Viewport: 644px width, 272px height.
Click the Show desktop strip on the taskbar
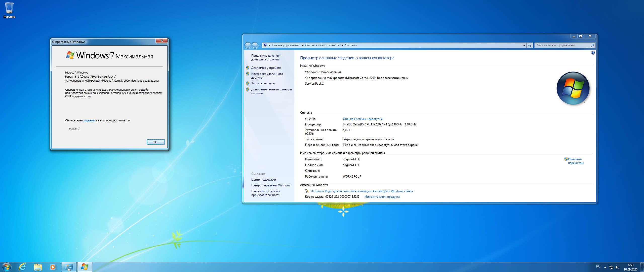642,267
